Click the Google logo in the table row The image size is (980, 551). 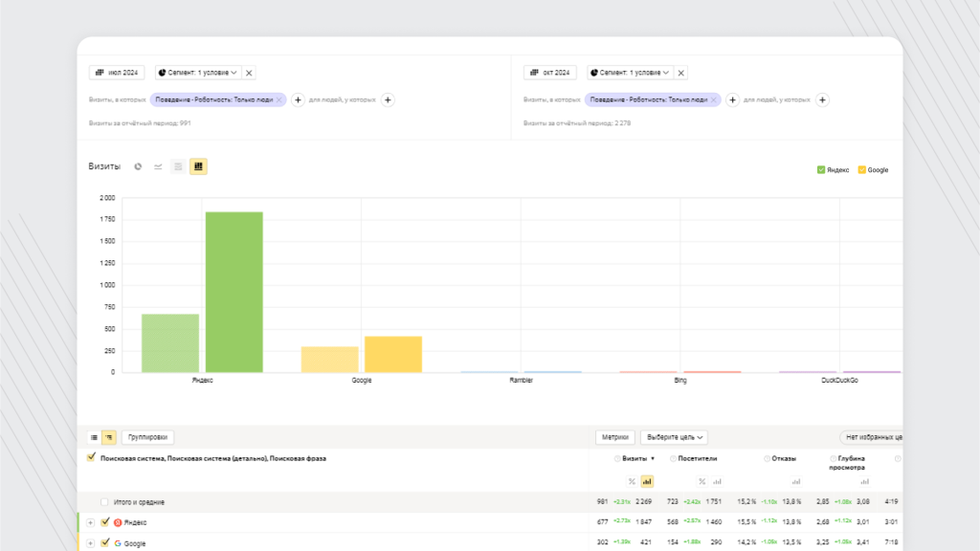pyautogui.click(x=118, y=543)
